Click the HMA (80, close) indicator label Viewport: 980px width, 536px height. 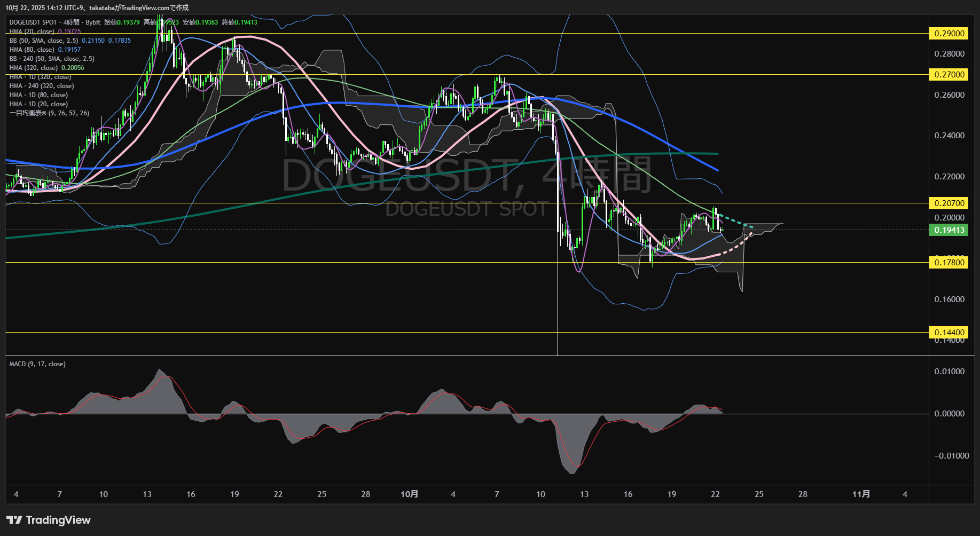[x=32, y=50]
